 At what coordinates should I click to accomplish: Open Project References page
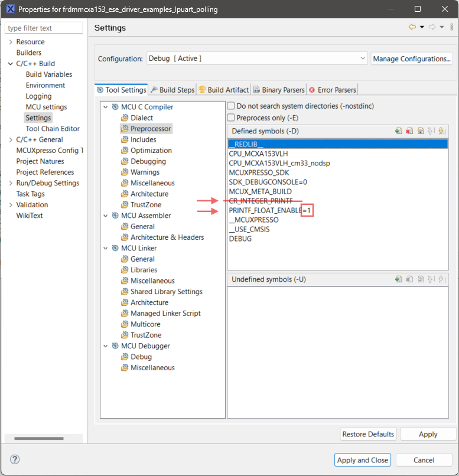pyautogui.click(x=45, y=172)
